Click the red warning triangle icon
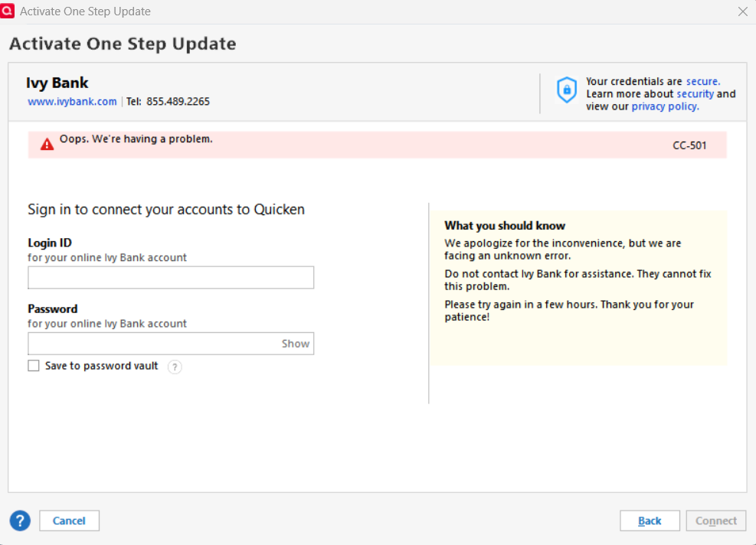The image size is (756, 545). (47, 144)
